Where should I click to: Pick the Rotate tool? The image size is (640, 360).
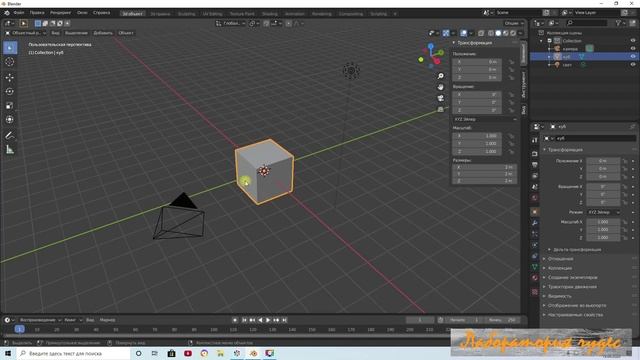click(10, 91)
